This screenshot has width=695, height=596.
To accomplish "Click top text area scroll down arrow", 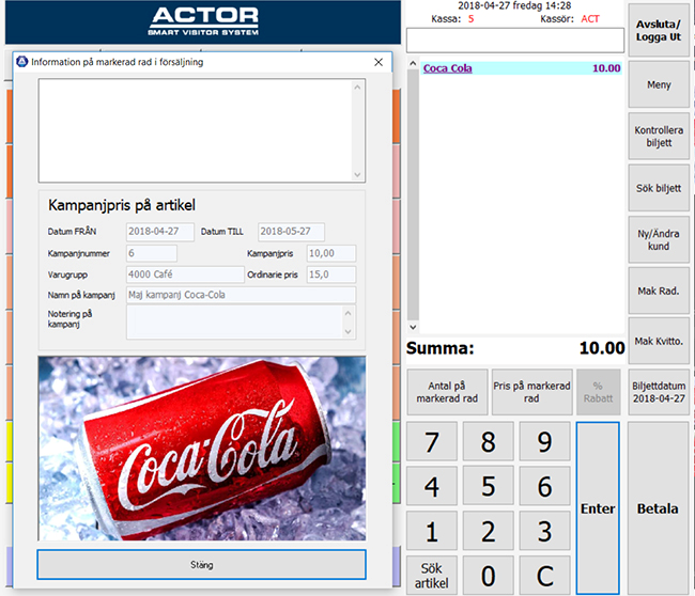I will pos(357,175).
